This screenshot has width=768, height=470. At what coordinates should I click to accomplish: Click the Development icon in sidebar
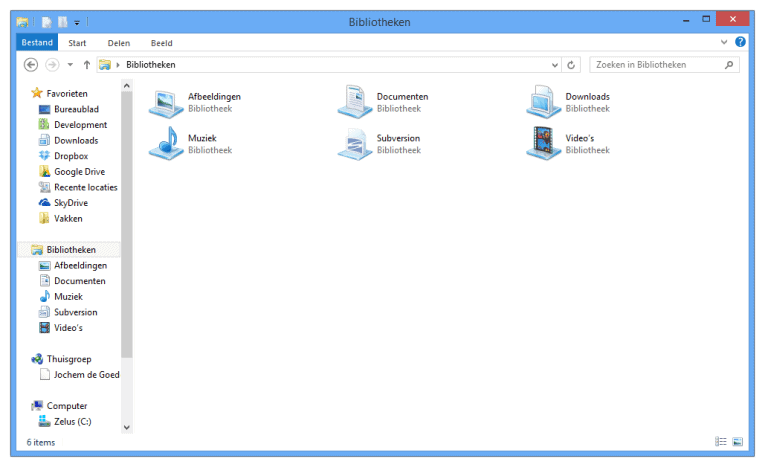[44, 124]
